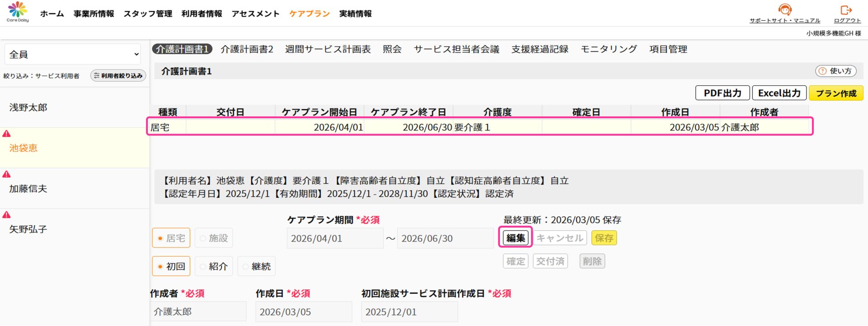Click the warning icon above 矢野弘子
Screen dimensions: 868x326
pos(7,215)
